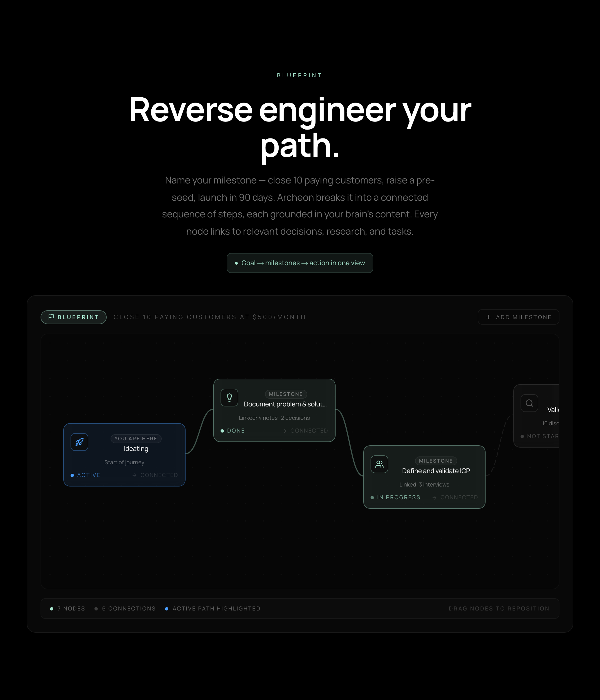Click the magnifier icon on the partially visible node
Viewport: 600px width, 700px height.
pyautogui.click(x=529, y=403)
